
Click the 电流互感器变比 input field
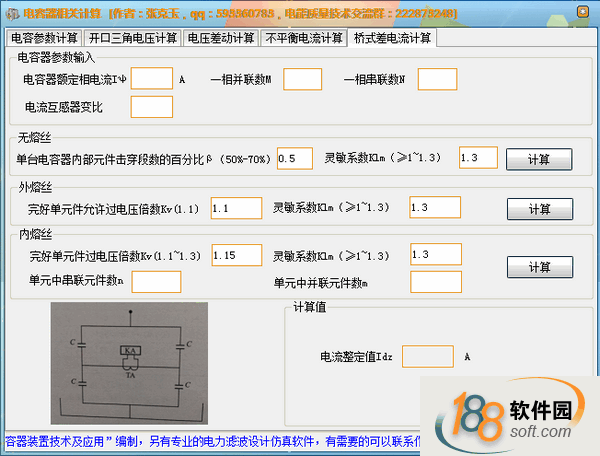tap(152, 107)
